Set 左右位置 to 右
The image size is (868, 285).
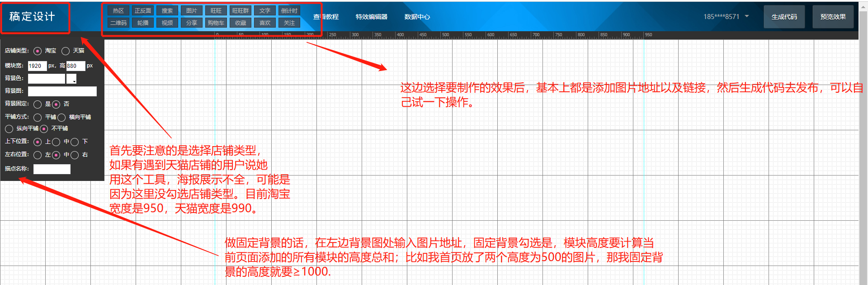coord(75,155)
